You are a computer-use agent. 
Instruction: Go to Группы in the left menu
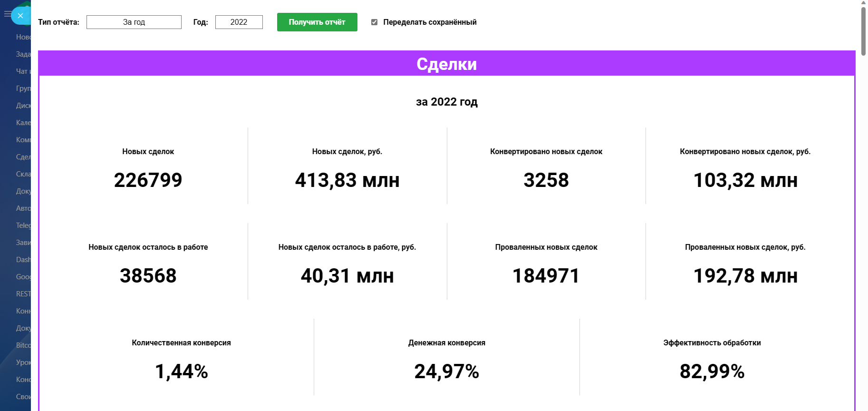[23, 88]
